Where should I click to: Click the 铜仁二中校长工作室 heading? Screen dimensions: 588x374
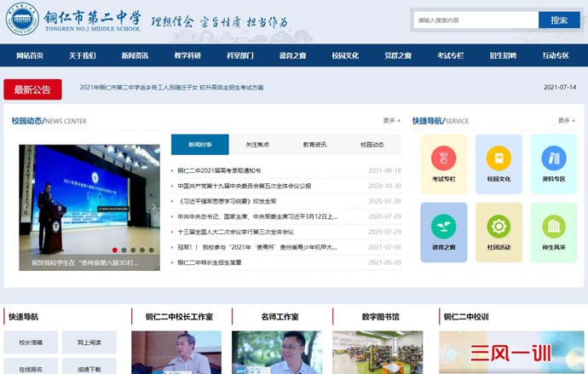point(179,317)
